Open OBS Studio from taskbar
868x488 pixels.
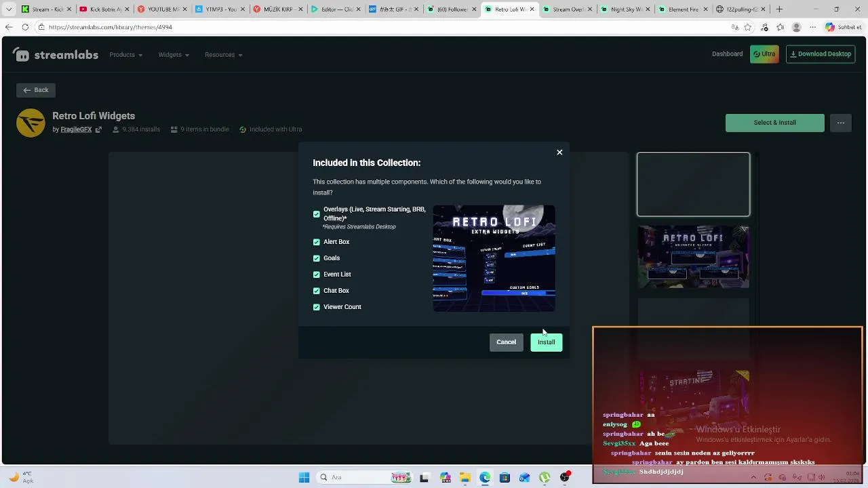(565, 478)
